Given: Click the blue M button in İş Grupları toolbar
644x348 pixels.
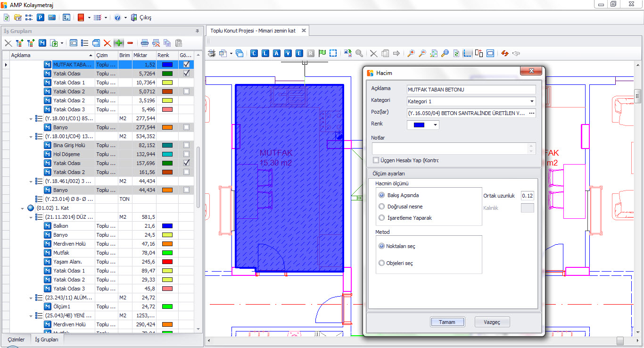Looking at the screenshot, I should point(42,43).
